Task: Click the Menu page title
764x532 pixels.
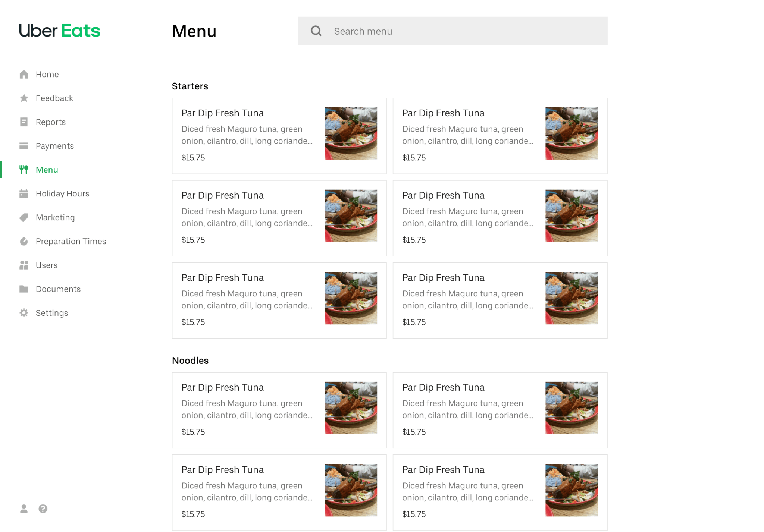Action: pos(194,31)
